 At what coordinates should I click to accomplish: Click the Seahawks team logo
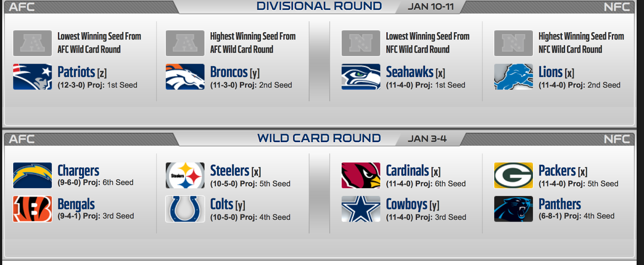point(361,77)
